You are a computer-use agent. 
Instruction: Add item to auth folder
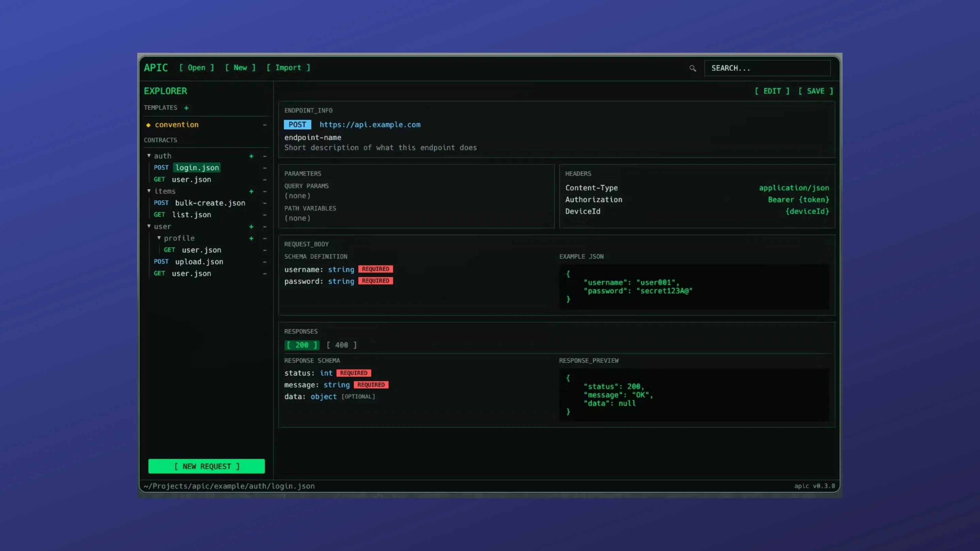[251, 156]
